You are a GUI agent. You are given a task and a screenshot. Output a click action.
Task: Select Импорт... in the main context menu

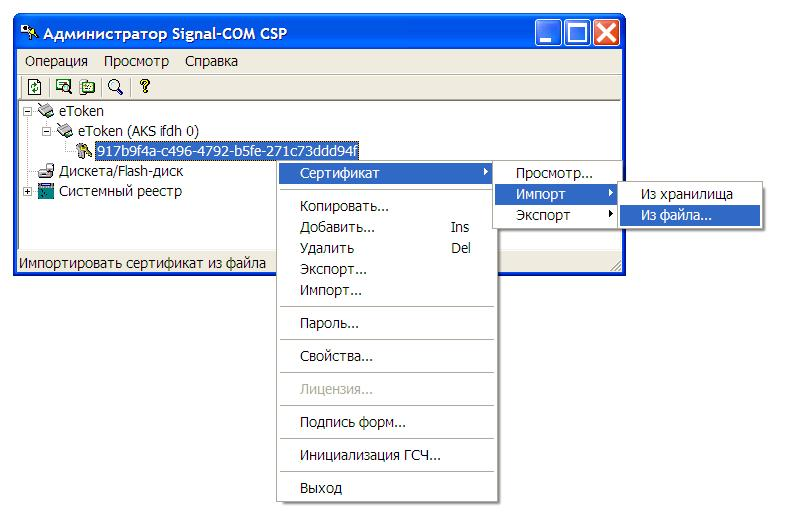(x=386, y=290)
